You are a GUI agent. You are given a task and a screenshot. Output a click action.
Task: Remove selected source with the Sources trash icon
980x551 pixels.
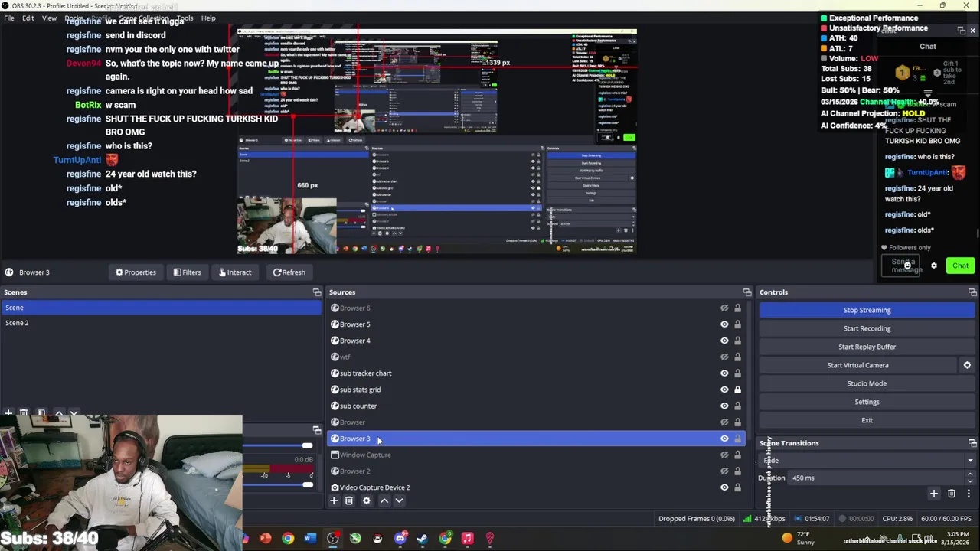349,500
